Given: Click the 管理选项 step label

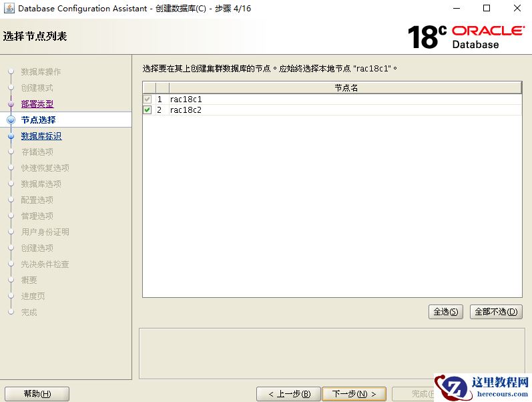Looking at the screenshot, I should pyautogui.click(x=37, y=216).
